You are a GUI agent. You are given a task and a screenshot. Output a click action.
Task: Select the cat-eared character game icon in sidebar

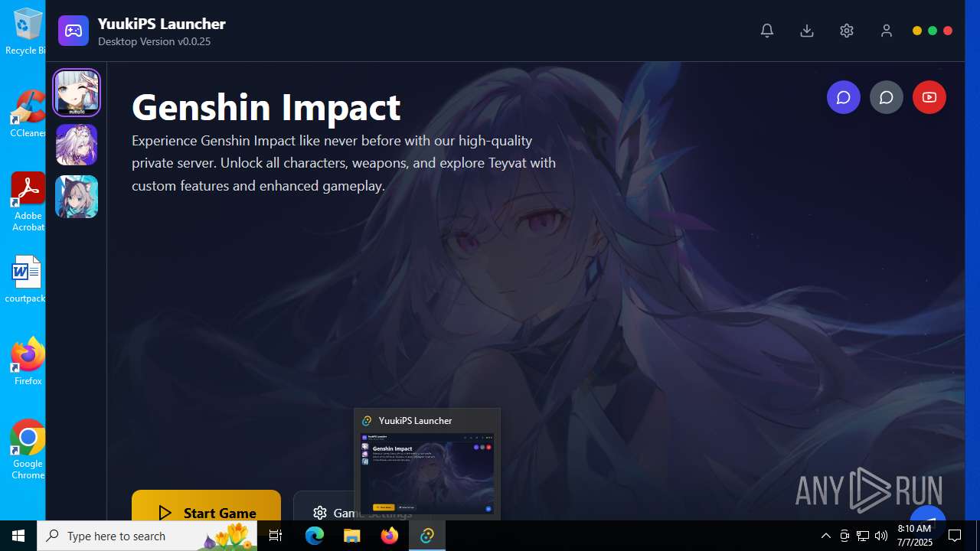(77, 197)
